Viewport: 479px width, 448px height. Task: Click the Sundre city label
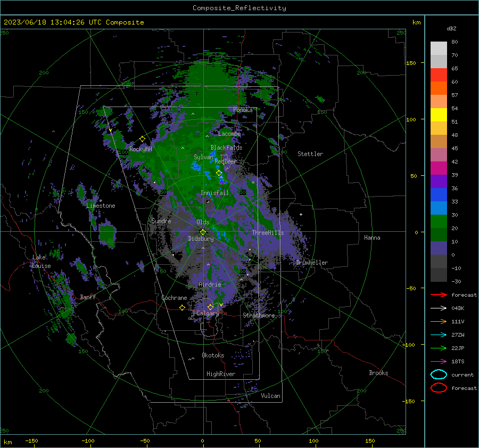pyautogui.click(x=161, y=221)
